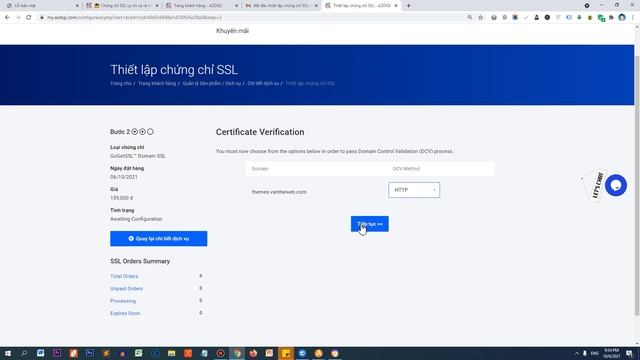The width and height of the screenshot is (640, 360).
Task: Click the site lock icon in address bar
Action: coord(42,18)
